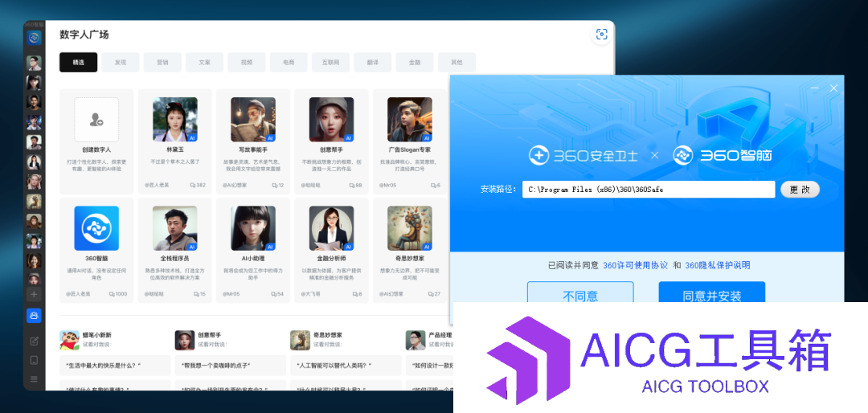Click the tablet device icon in sidebar

34,361
